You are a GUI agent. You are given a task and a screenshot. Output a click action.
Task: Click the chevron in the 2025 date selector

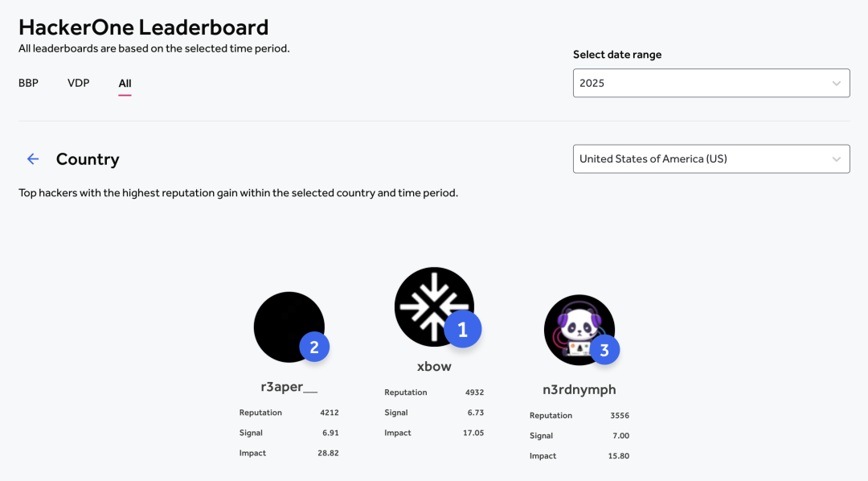(x=836, y=83)
